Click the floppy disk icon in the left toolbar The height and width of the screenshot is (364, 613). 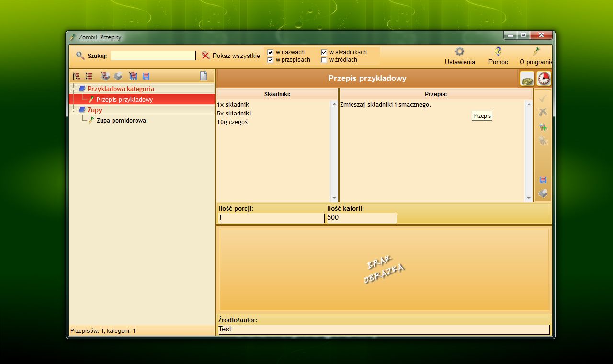click(146, 76)
